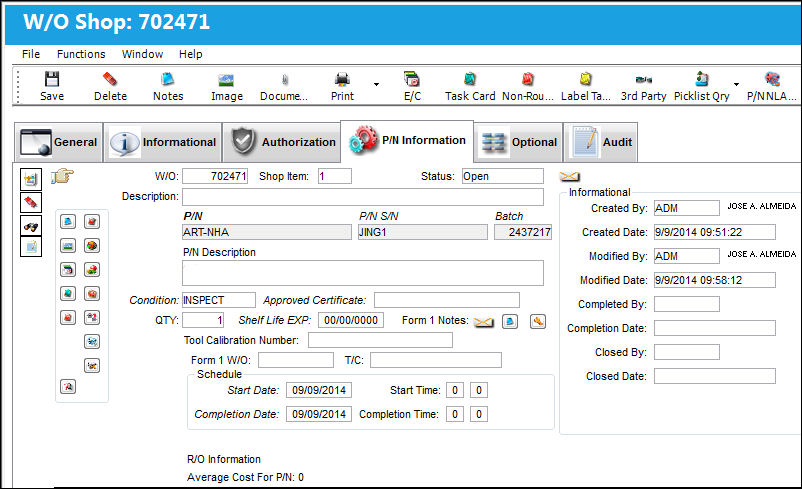
Task: Click the calendar icon in the small icon panel
Action: tap(68, 270)
